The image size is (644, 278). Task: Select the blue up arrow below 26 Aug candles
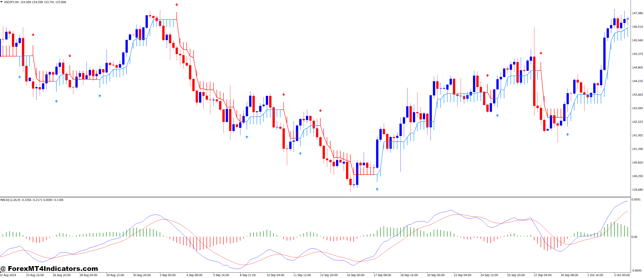click(x=56, y=101)
